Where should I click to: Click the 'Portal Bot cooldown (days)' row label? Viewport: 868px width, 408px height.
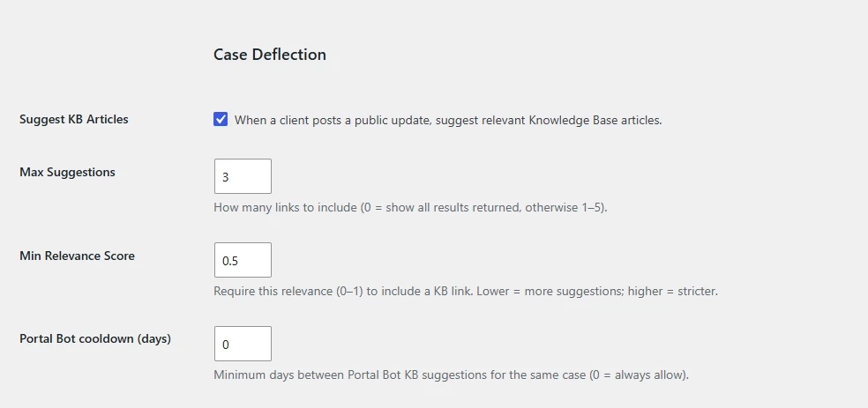[95, 339]
